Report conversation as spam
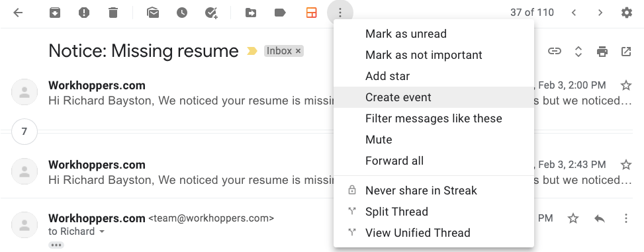 [84, 13]
